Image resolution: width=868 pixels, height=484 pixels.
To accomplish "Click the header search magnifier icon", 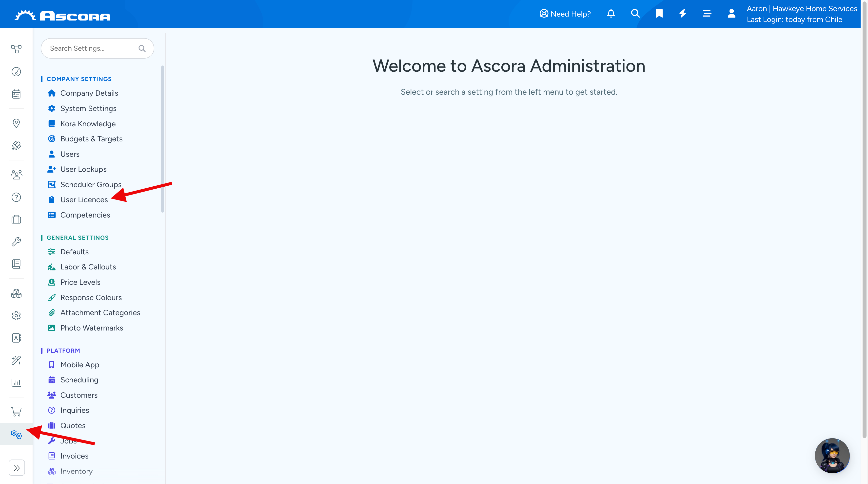I will coord(635,14).
